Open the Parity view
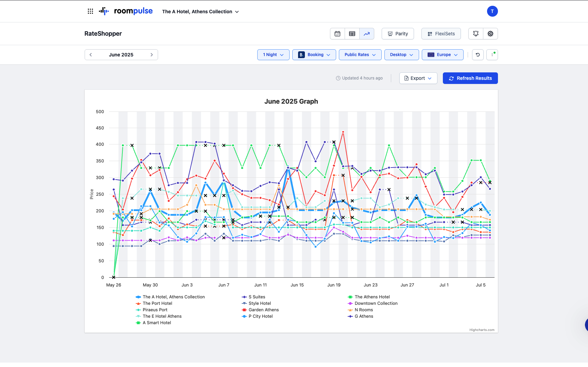 (398, 34)
